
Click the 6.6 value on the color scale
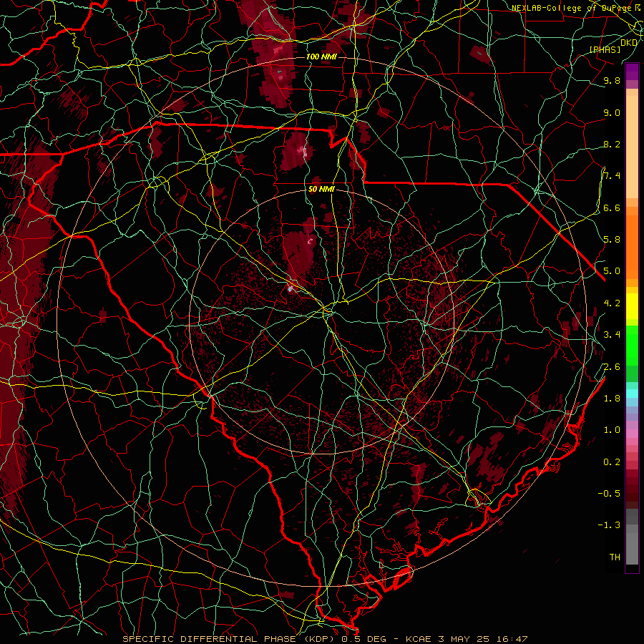pyautogui.click(x=612, y=208)
